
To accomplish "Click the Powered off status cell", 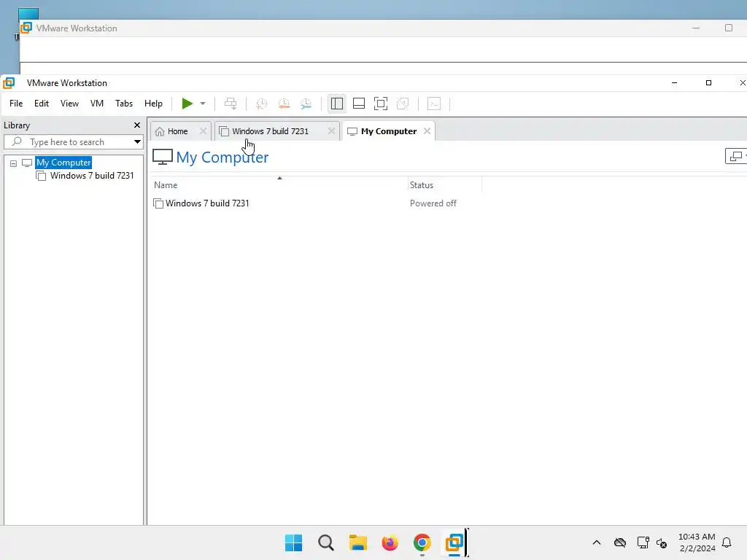I will [433, 203].
